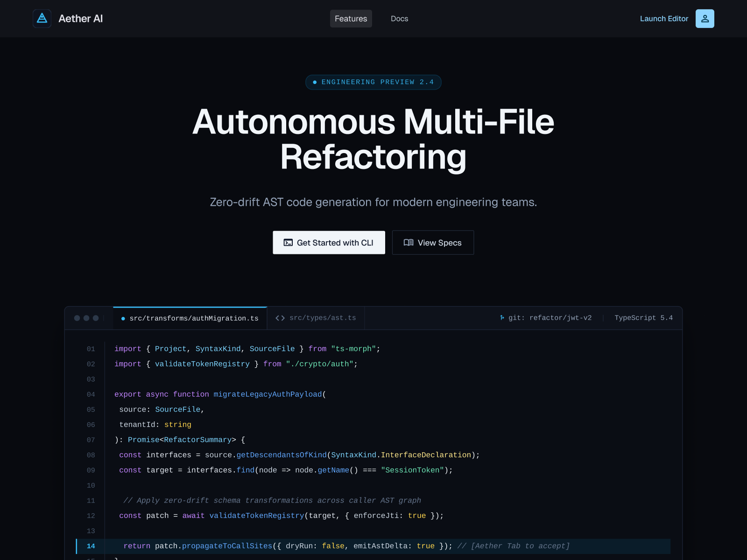Click the middle gray window dot
Screen dimensions: 747x560
(x=86, y=318)
